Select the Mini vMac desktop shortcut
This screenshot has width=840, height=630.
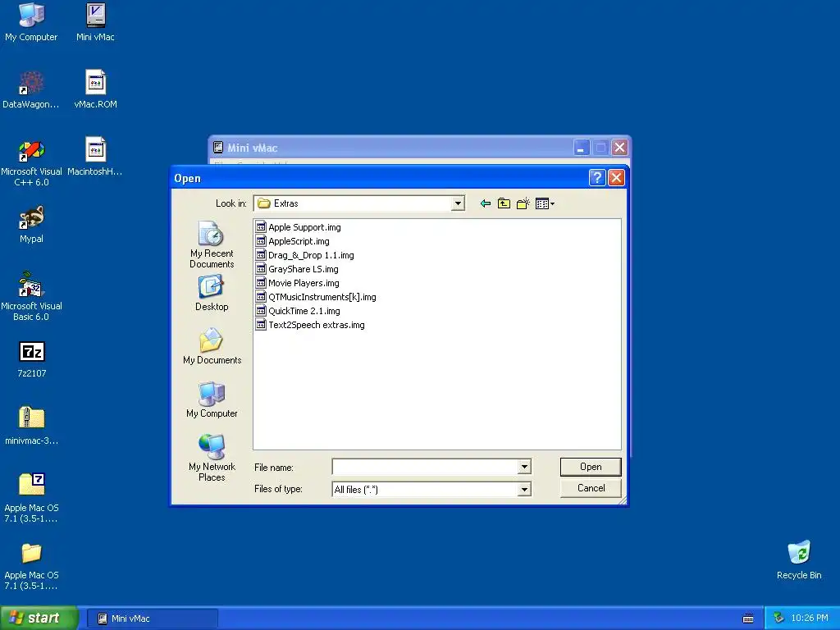point(95,21)
